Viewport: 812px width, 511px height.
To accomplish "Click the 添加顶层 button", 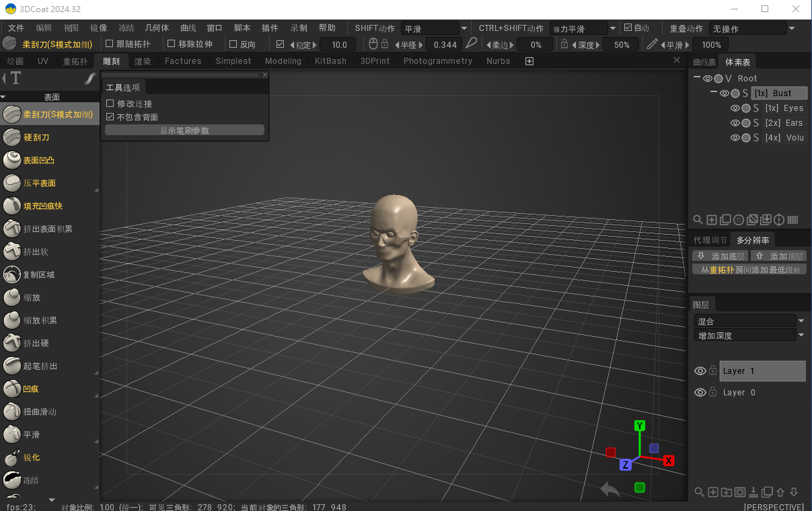I will click(778, 256).
